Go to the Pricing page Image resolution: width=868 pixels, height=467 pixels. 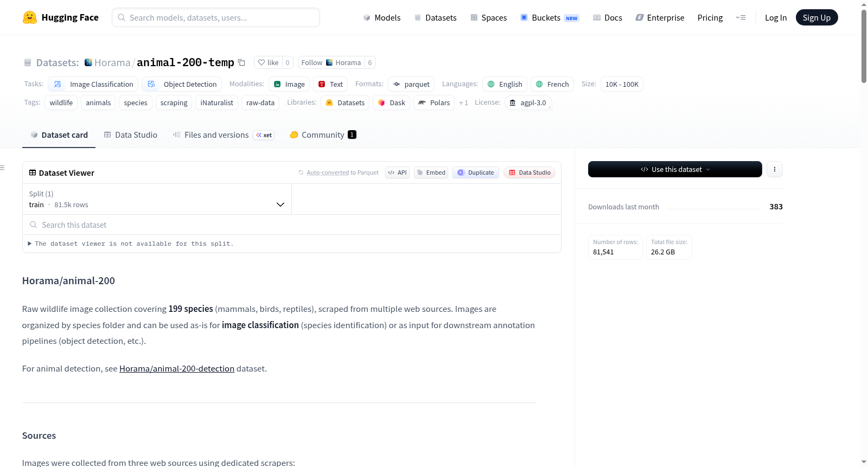pyautogui.click(x=710, y=17)
